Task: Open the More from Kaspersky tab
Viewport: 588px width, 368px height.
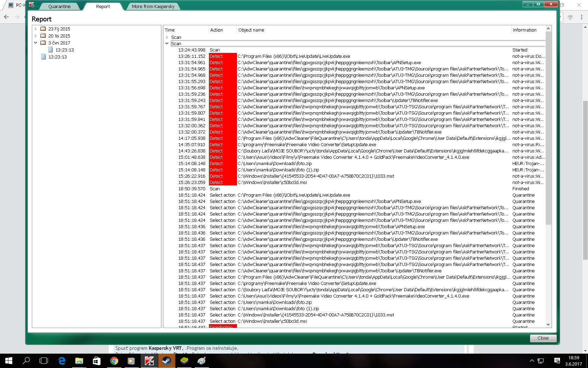Action: (x=153, y=6)
